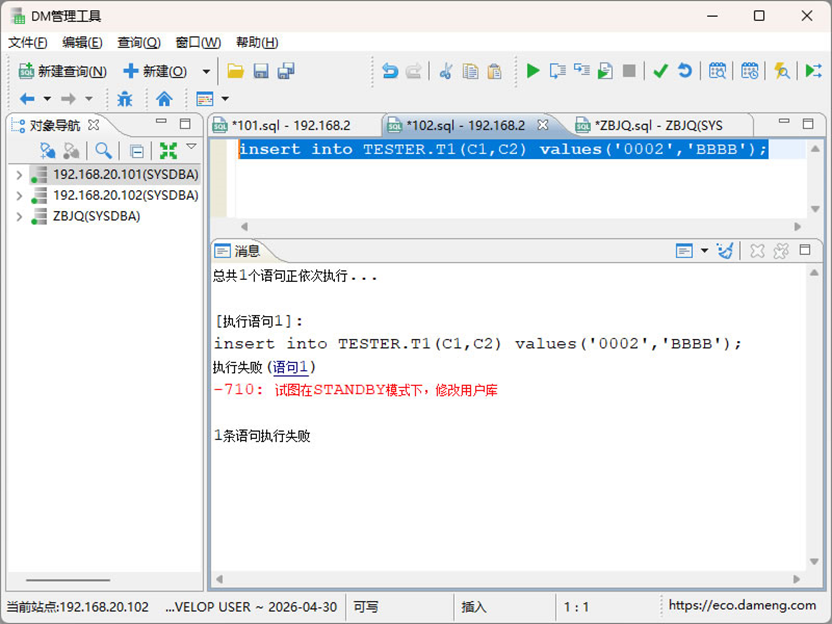The width and height of the screenshot is (832, 624).
Task: Select ZBJQ(SYSDBA) in the tree
Action: click(96, 216)
